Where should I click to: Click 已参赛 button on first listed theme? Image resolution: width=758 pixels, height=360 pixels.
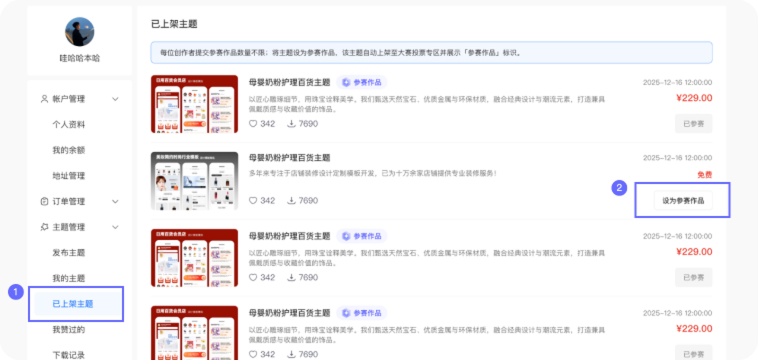point(694,124)
